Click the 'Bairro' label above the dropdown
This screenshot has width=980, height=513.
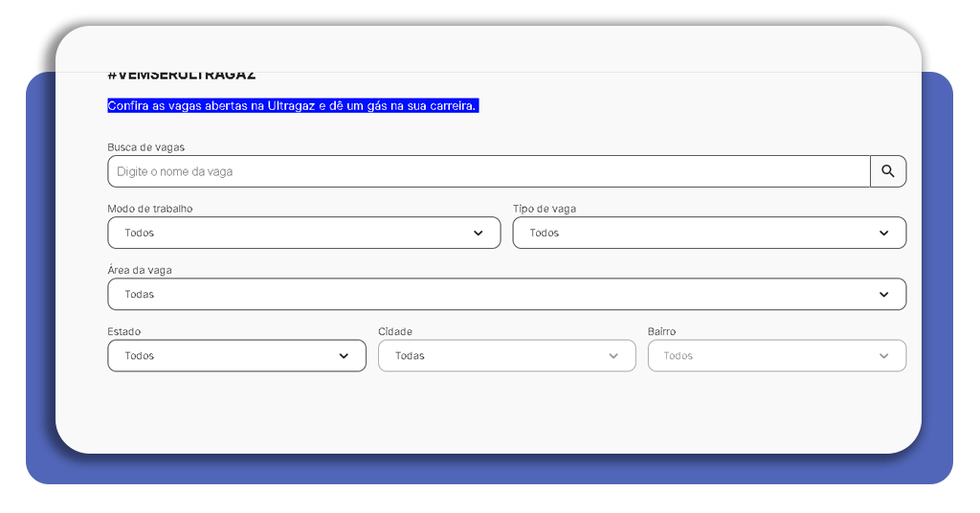tap(661, 331)
